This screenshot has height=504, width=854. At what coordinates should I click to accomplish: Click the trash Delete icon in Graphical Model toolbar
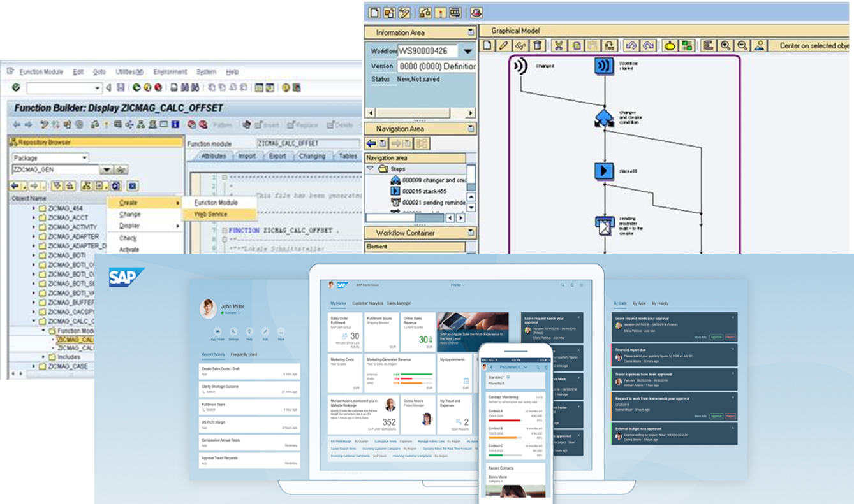click(x=538, y=45)
